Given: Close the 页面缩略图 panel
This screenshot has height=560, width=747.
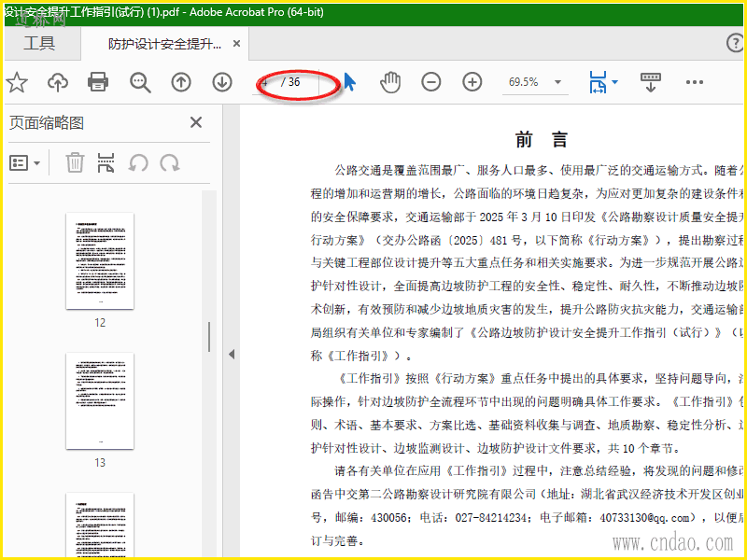Looking at the screenshot, I should point(196,123).
